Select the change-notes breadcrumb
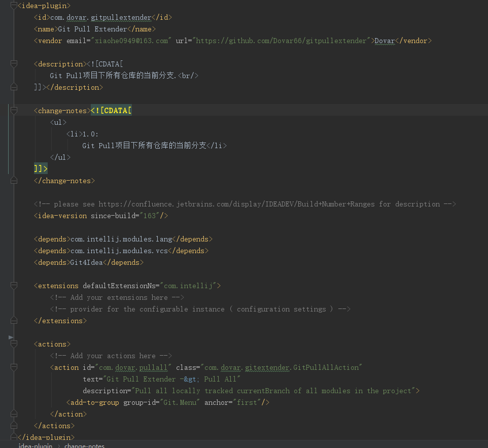The height and width of the screenshot is (448, 488). coord(84,445)
